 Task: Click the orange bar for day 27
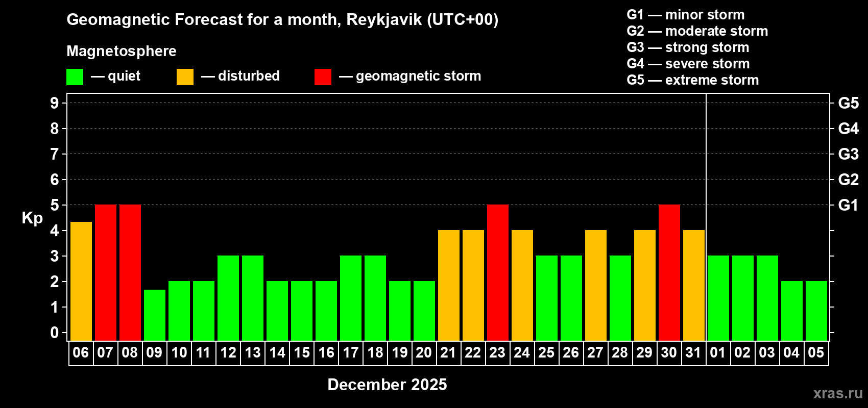tap(596, 286)
